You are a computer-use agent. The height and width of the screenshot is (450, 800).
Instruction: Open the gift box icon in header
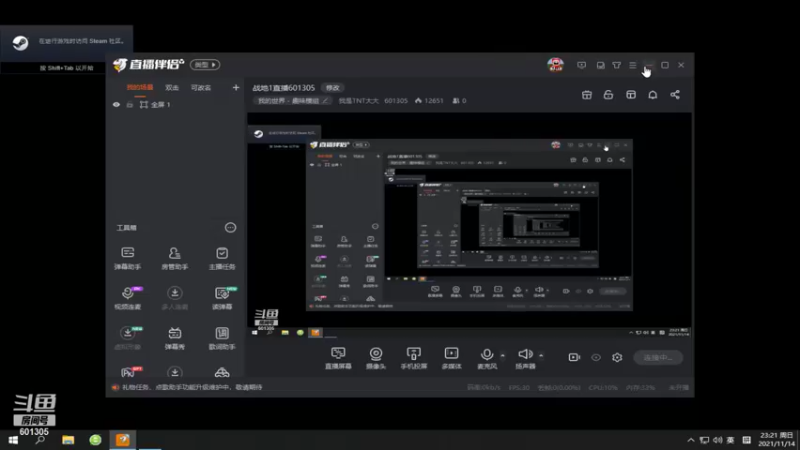point(587,95)
